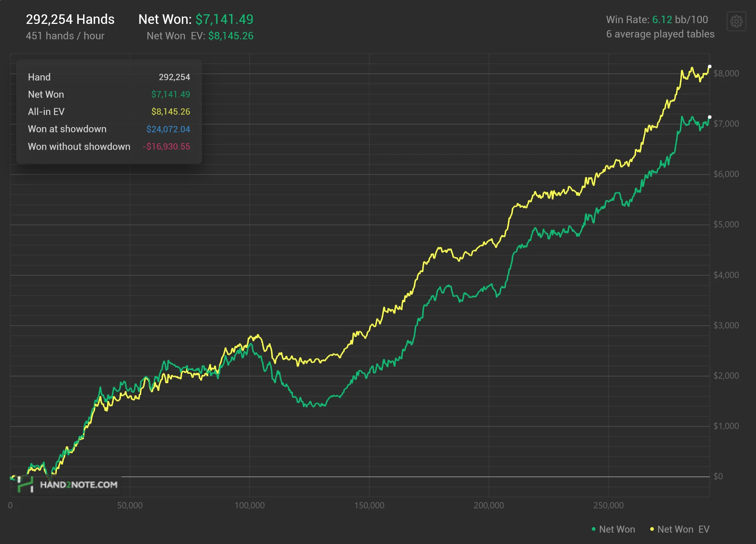The width and height of the screenshot is (756, 544).
Task: Click the 451 hands / hour text
Action: pyautogui.click(x=65, y=36)
